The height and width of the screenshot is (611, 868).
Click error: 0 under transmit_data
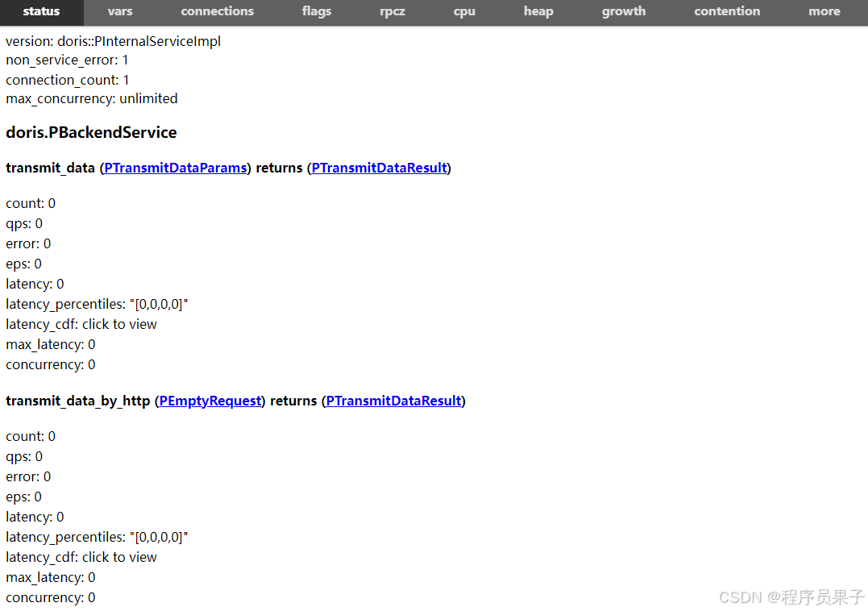tap(28, 243)
